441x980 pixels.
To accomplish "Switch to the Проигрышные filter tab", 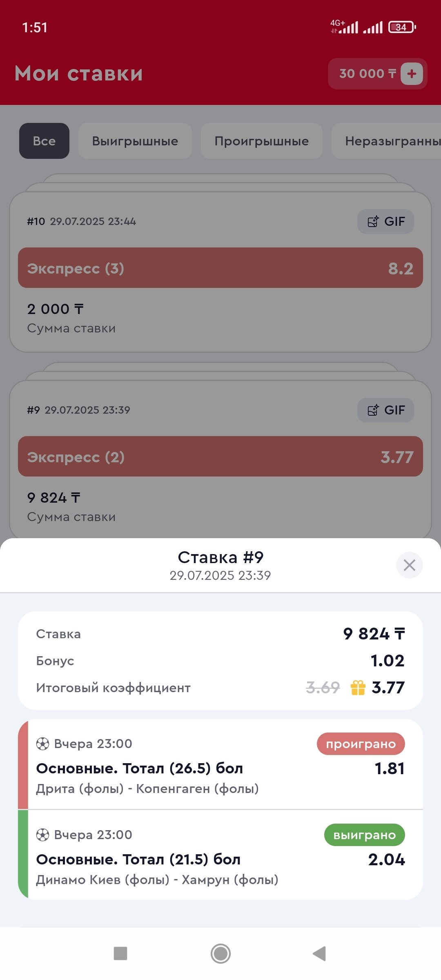I will 261,141.
